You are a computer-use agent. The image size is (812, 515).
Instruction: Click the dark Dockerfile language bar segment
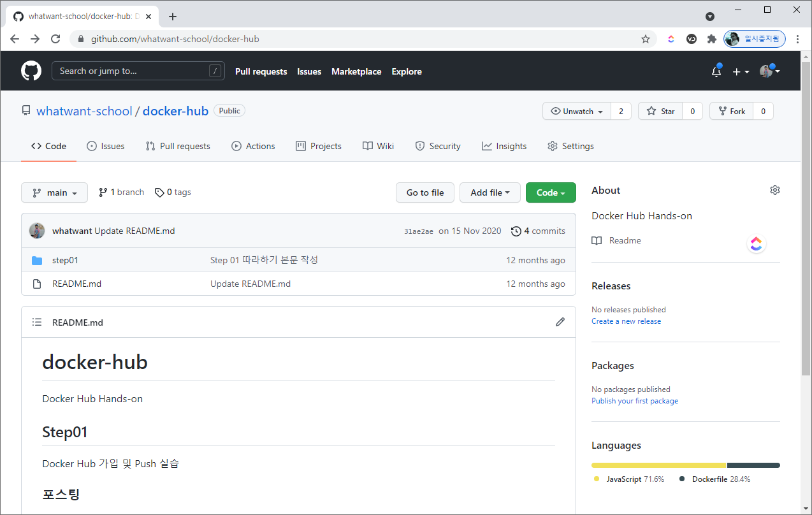click(753, 465)
